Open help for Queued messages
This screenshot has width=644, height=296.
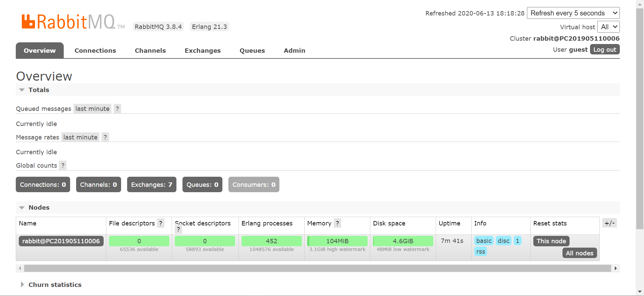tap(117, 109)
